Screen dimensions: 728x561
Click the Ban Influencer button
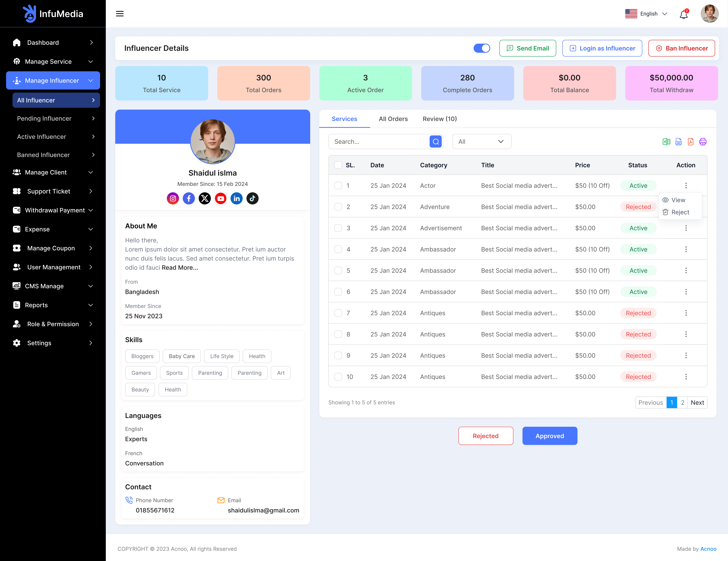(x=681, y=48)
